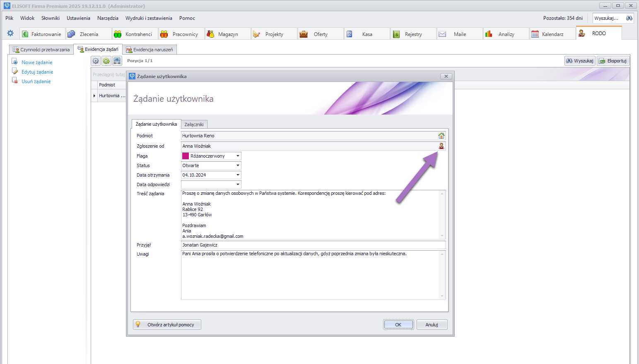Screen dimensions: 639x364
Task: Click the home icon in Podmiot field
Action: click(x=441, y=136)
